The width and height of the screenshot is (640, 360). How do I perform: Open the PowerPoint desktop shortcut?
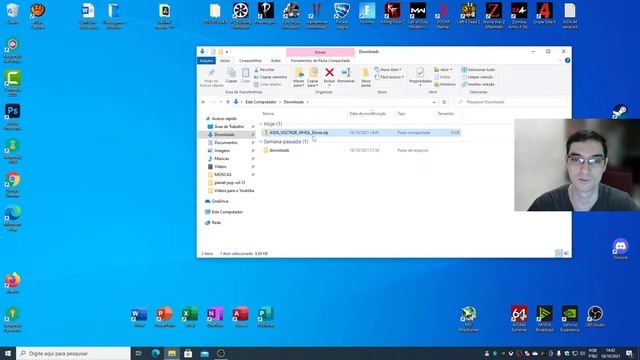click(165, 317)
